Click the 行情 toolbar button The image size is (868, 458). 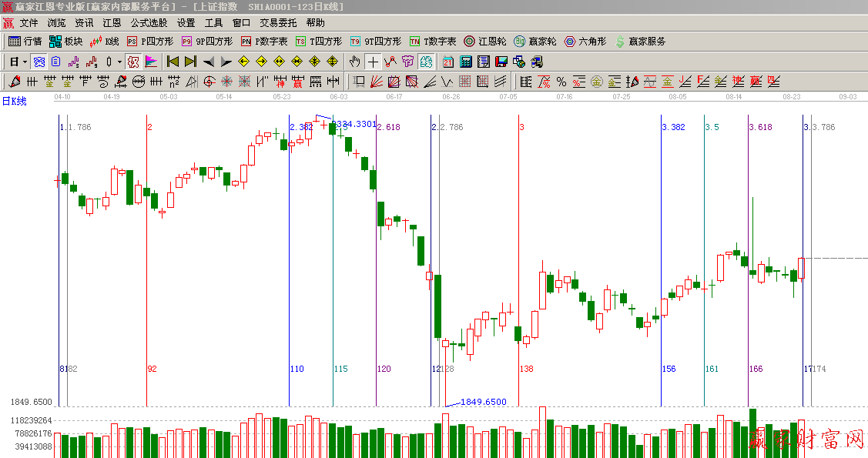(25, 42)
